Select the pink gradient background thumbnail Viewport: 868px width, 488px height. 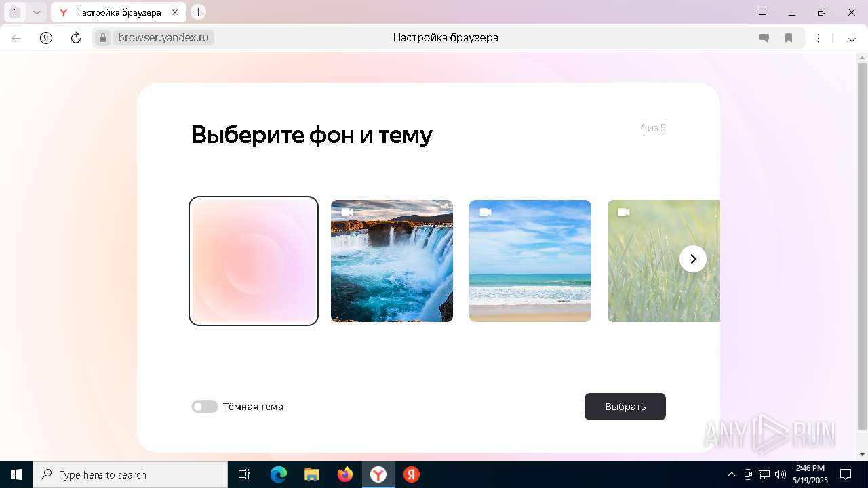click(254, 261)
